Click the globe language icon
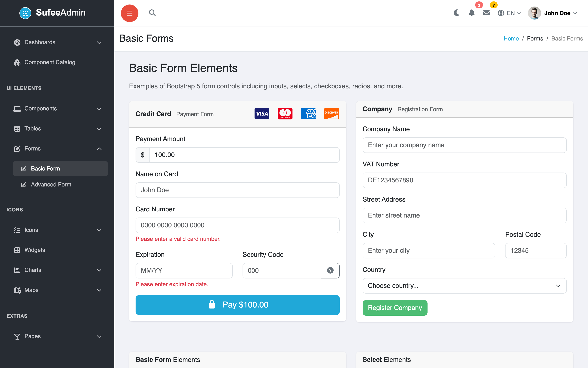 pos(501,13)
